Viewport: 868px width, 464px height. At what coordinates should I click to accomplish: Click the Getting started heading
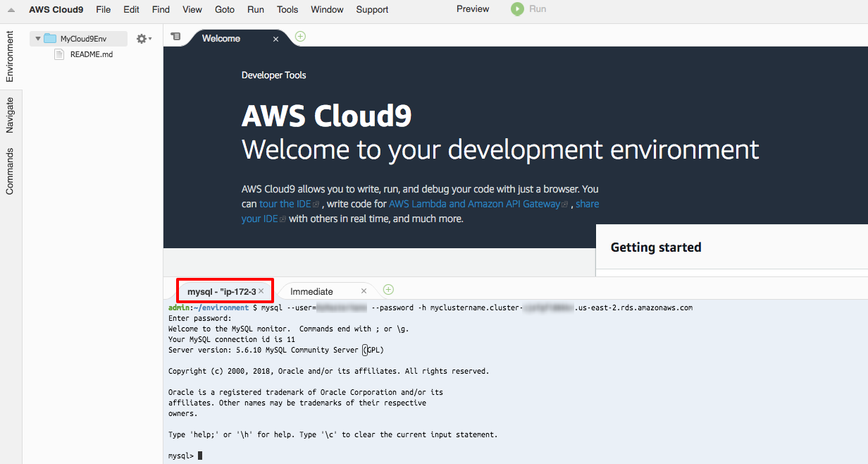[656, 248]
